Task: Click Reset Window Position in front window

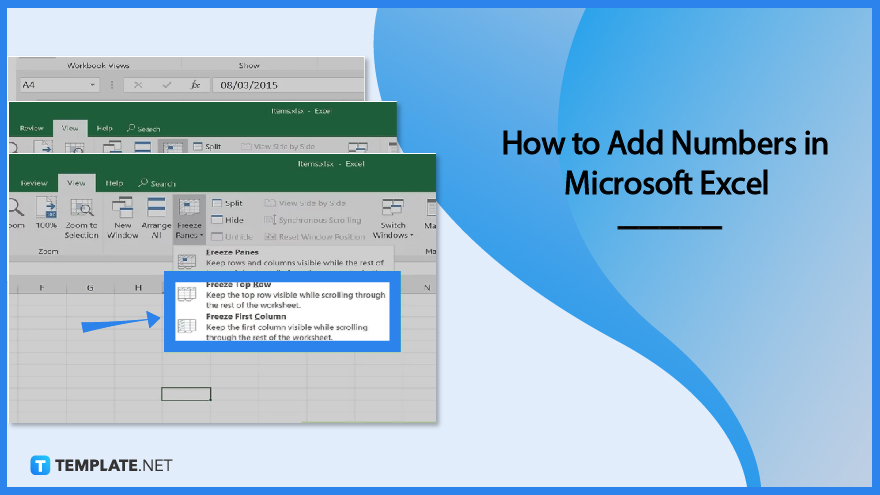Action: click(x=315, y=237)
